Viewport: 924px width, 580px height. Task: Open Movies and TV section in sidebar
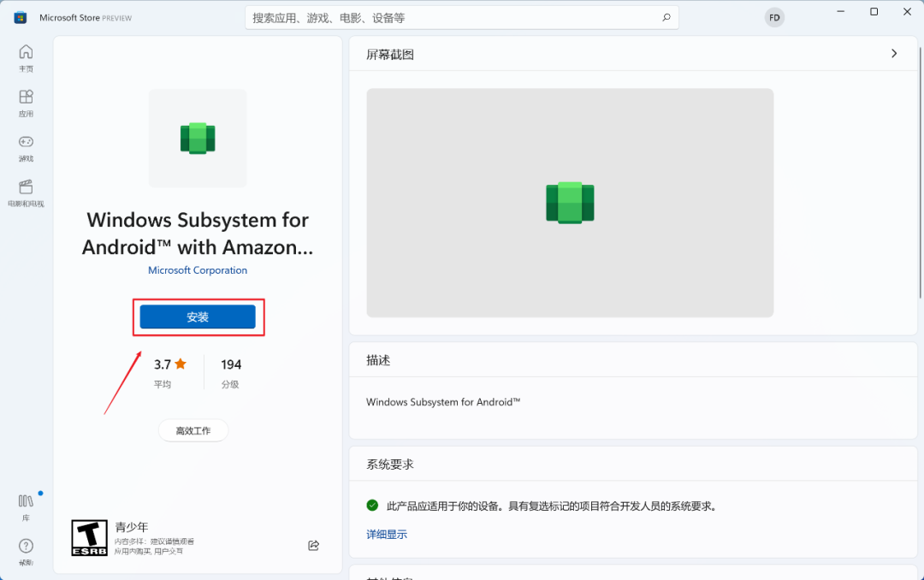tap(26, 193)
